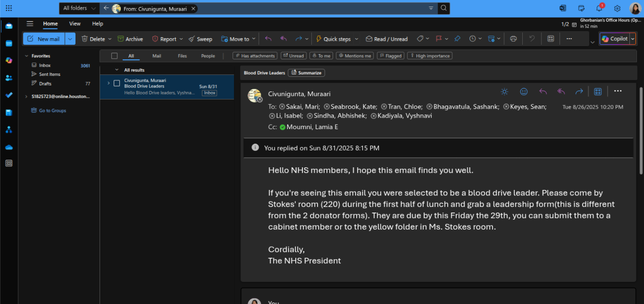Click the Archive button

(130, 39)
